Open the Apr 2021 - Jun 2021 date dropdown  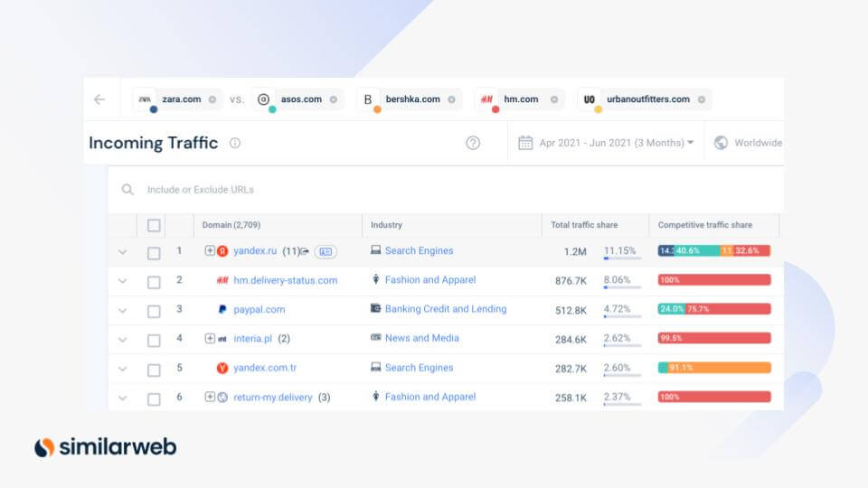tap(616, 143)
